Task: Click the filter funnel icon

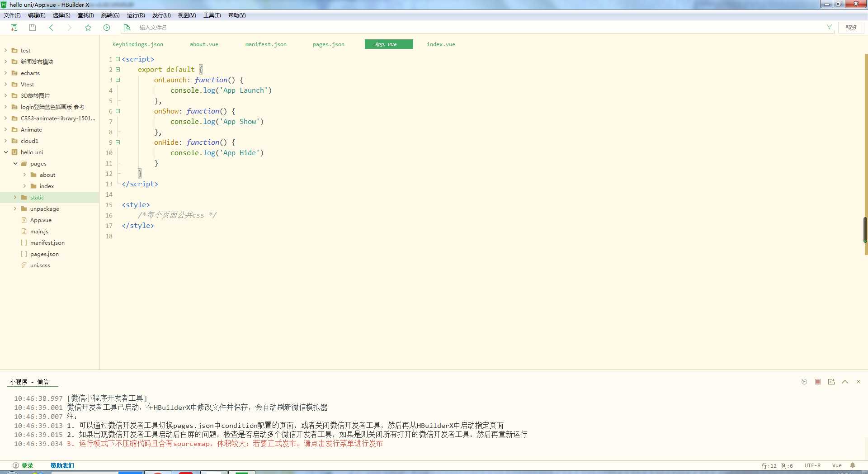Action: tap(829, 27)
